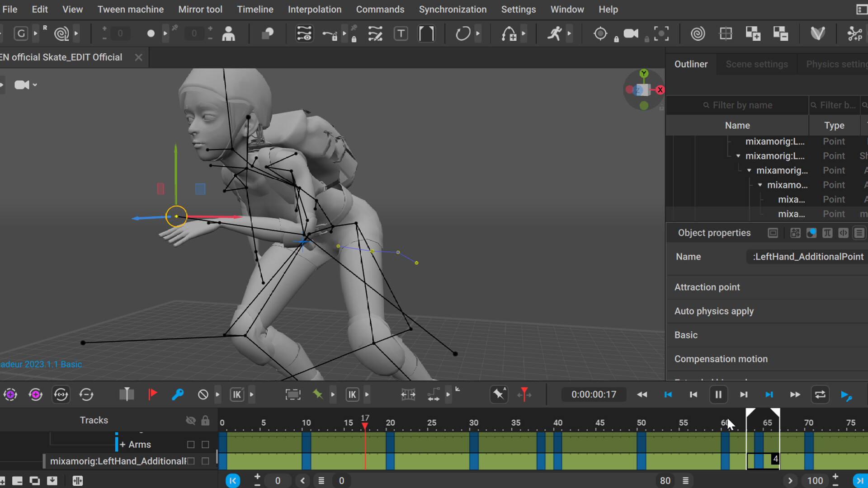Click the red flag marker icon
This screenshot has width=868, height=488.
[x=152, y=394]
